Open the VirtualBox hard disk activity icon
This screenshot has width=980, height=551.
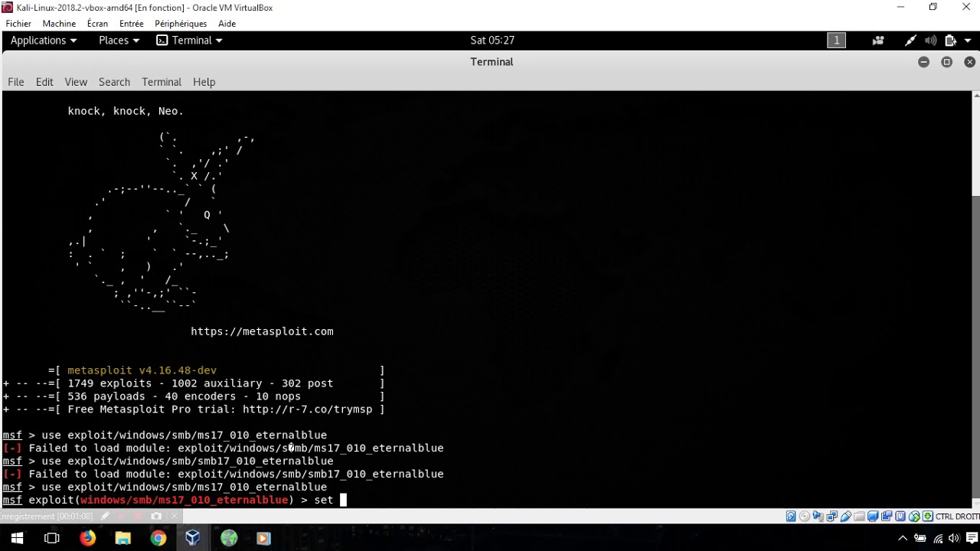[x=791, y=517]
